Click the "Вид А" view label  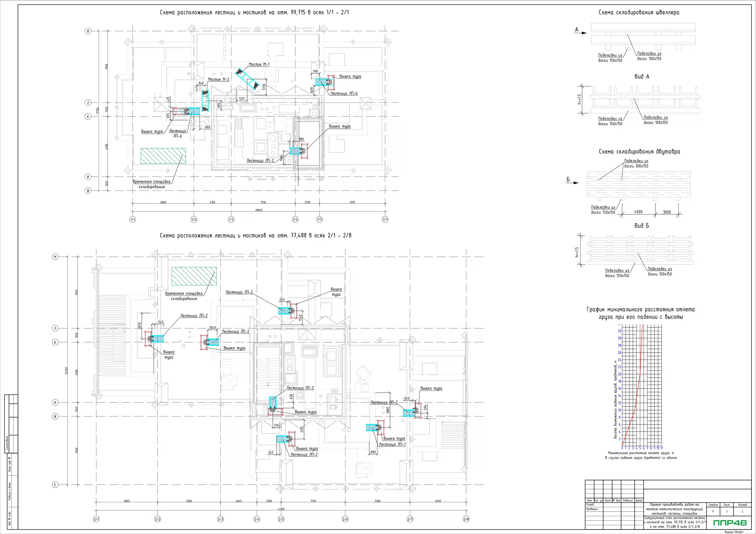pos(642,76)
